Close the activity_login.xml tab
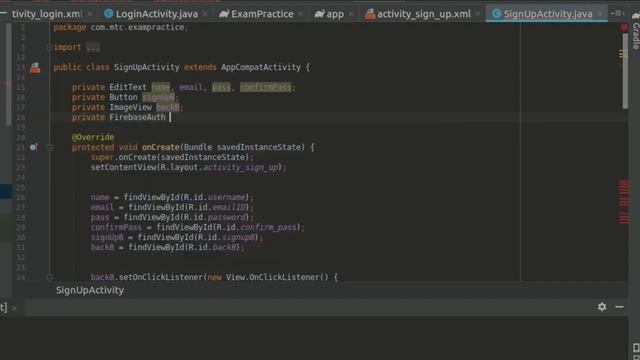The height and width of the screenshot is (360, 640). click(90, 14)
